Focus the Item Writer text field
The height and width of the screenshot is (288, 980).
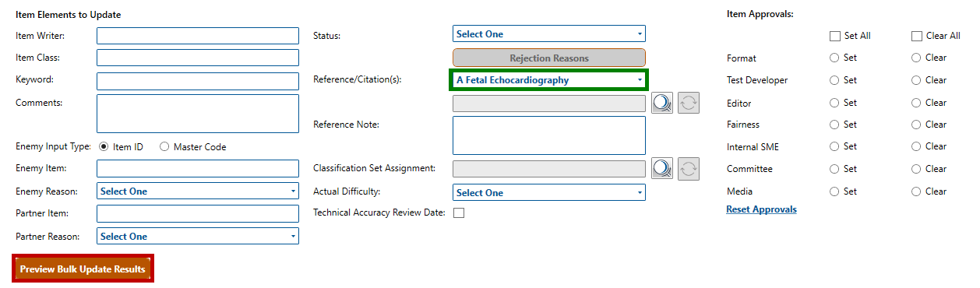pyautogui.click(x=198, y=36)
